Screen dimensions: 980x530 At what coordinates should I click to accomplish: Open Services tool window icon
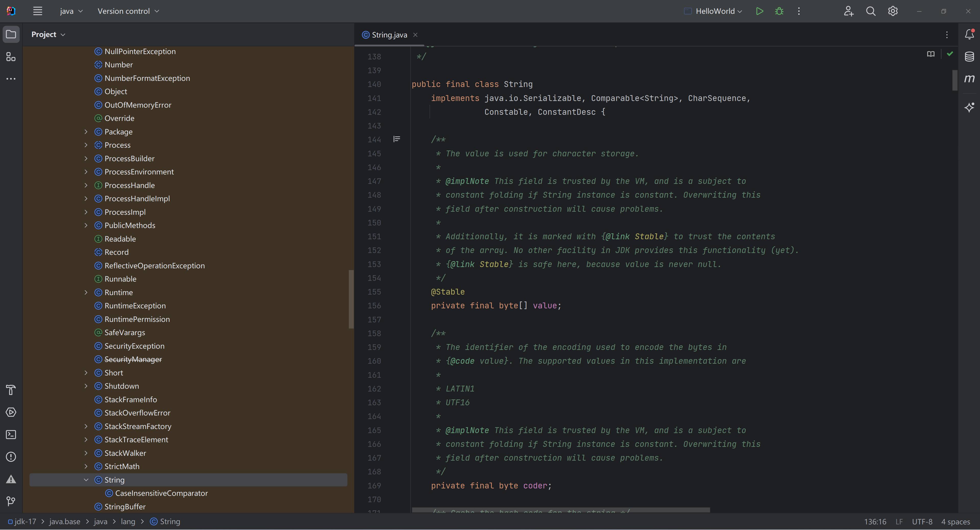point(11,412)
